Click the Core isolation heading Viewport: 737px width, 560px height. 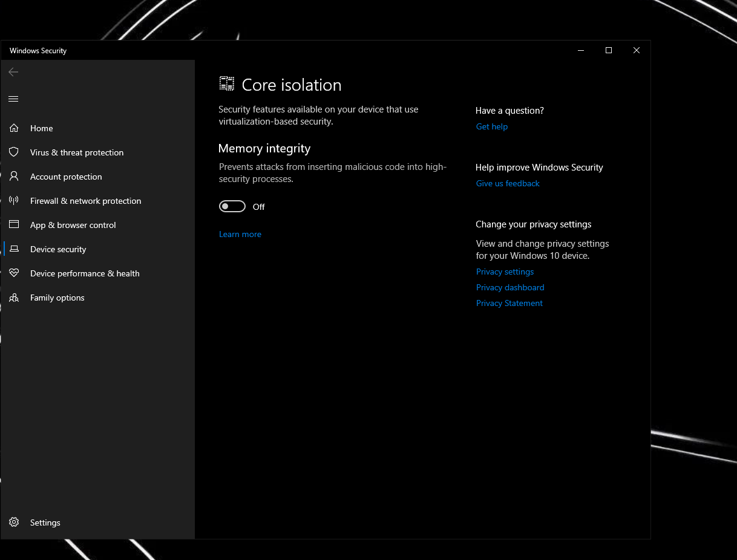292,85
